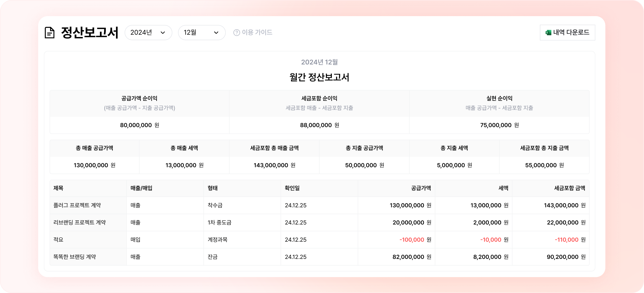
Task: Click the 실현 순이익 summary card
Action: (x=499, y=112)
